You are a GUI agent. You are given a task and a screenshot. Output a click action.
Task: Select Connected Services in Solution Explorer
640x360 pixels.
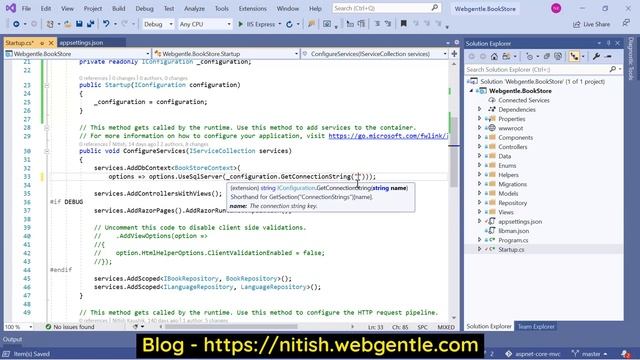(x=524, y=100)
